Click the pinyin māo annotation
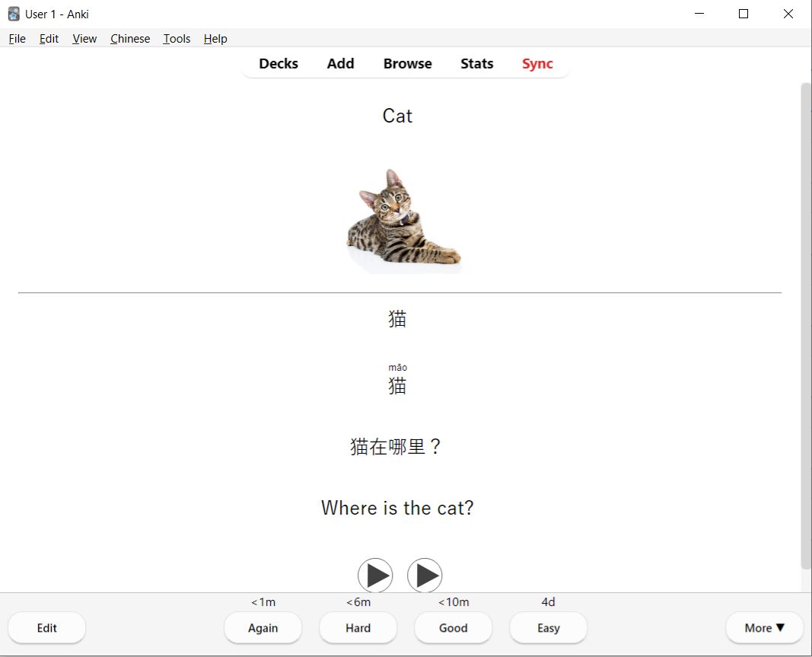Viewport: 812px width, 657px height. pos(398,368)
